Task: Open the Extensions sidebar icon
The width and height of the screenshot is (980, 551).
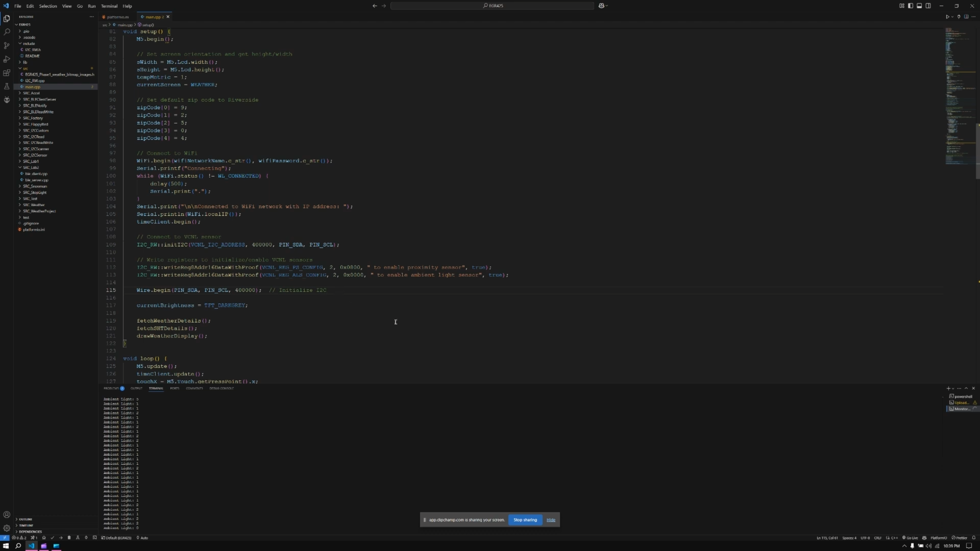Action: 7,73
